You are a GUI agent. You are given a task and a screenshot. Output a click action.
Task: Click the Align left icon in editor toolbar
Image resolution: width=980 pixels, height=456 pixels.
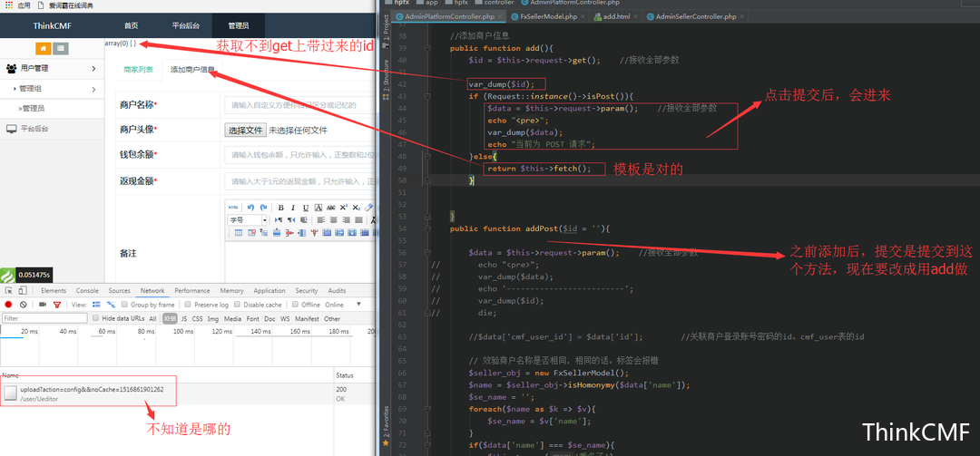pos(320,220)
